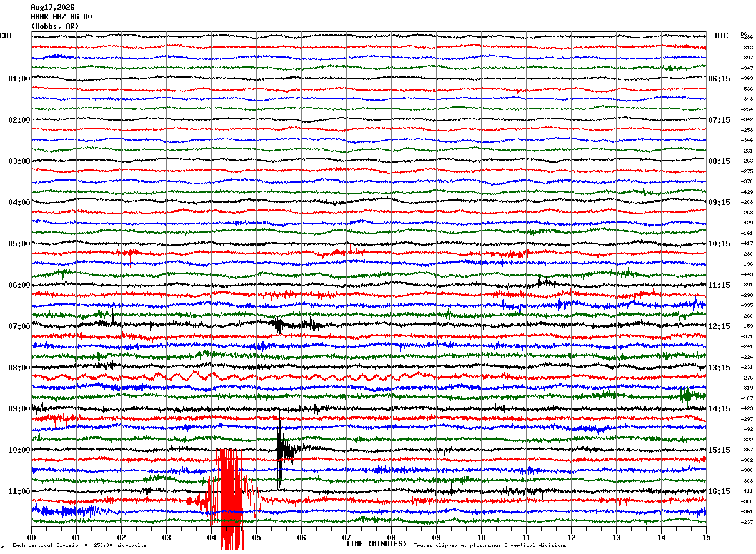Click the "08:00" CDT hour label
The image size is (756, 554).
(19, 368)
